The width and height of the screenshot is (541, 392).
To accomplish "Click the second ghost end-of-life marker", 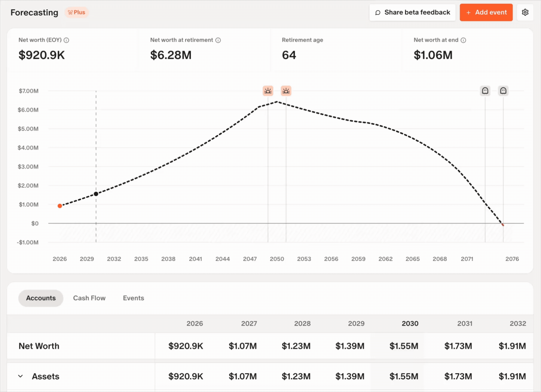I will tap(503, 91).
